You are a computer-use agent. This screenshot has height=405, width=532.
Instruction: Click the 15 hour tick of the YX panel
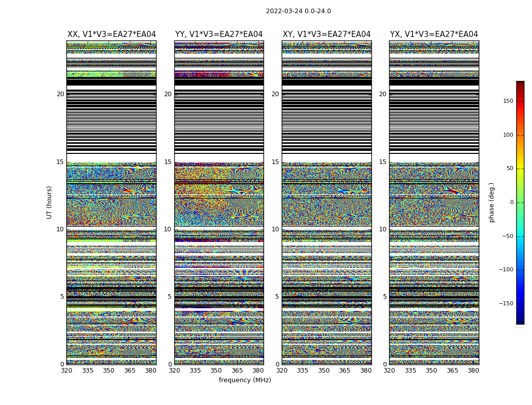(x=383, y=162)
